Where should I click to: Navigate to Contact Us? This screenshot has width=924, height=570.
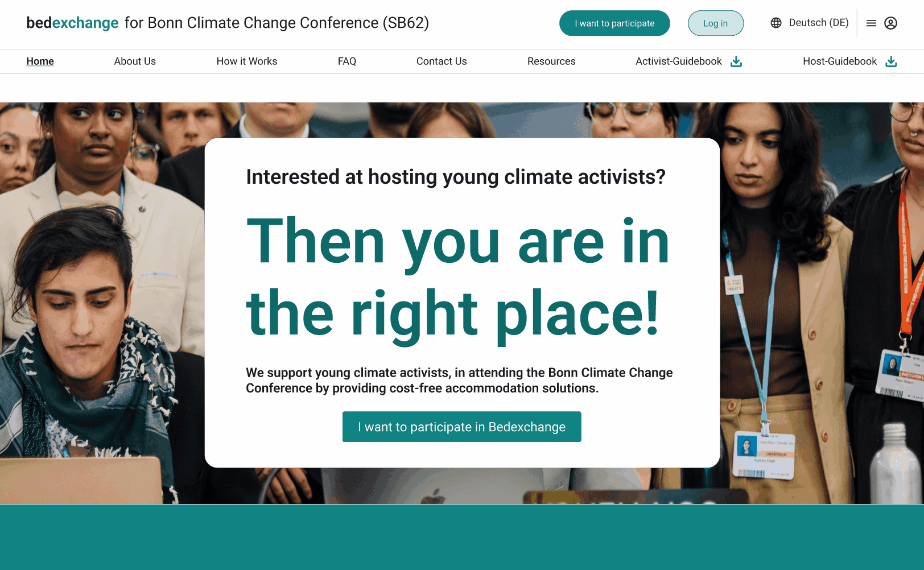(442, 61)
